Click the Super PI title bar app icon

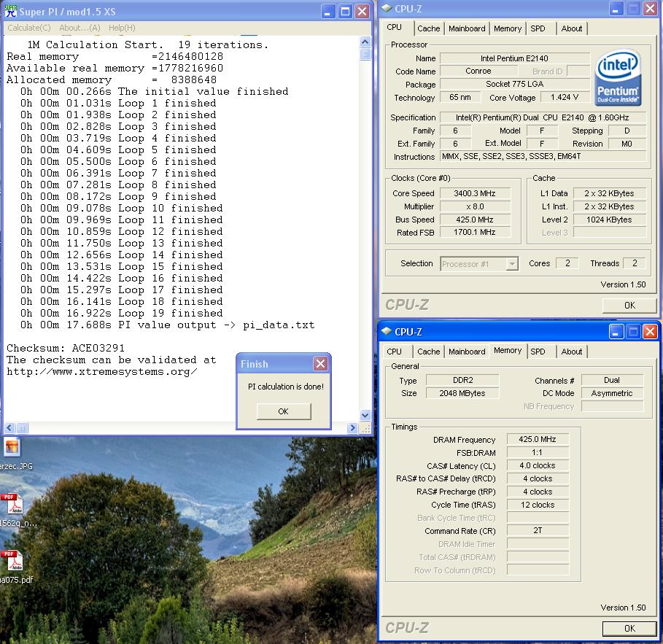[x=10, y=11]
